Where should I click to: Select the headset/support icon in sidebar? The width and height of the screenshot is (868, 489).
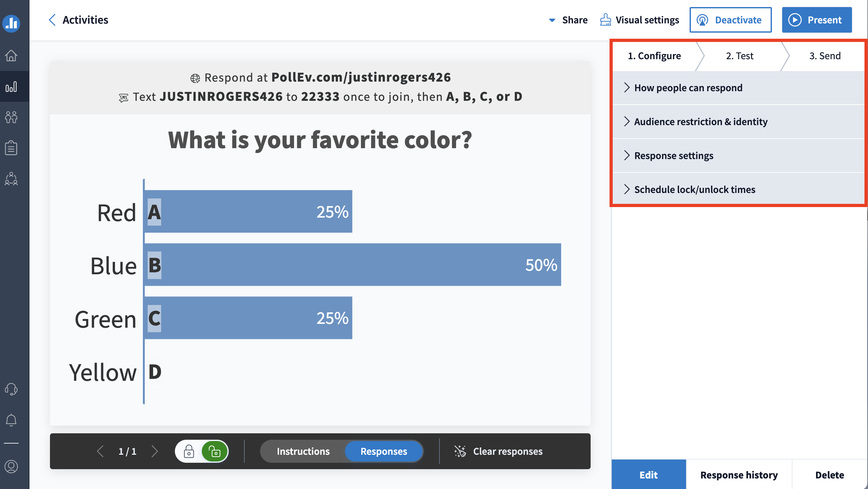pos(12,389)
